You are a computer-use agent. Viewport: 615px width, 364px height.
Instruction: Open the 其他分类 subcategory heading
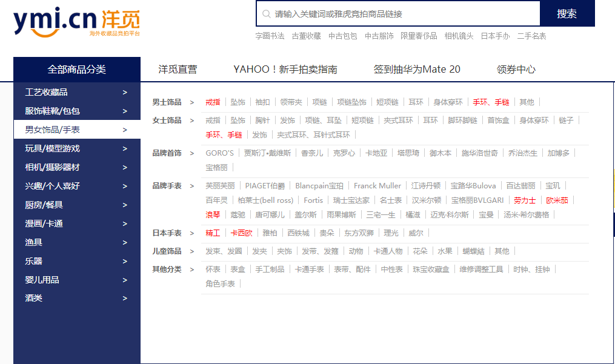167,270
